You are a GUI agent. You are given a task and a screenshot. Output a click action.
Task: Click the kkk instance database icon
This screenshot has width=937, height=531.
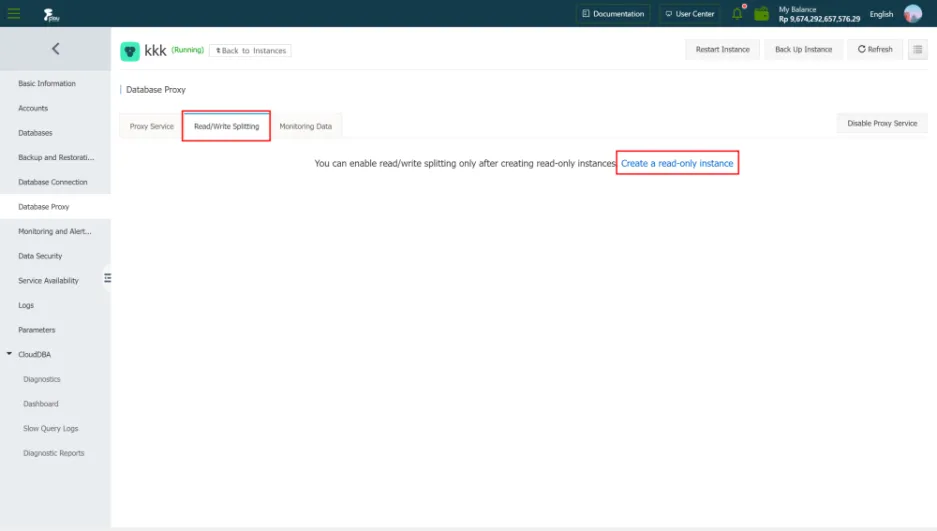coord(130,51)
